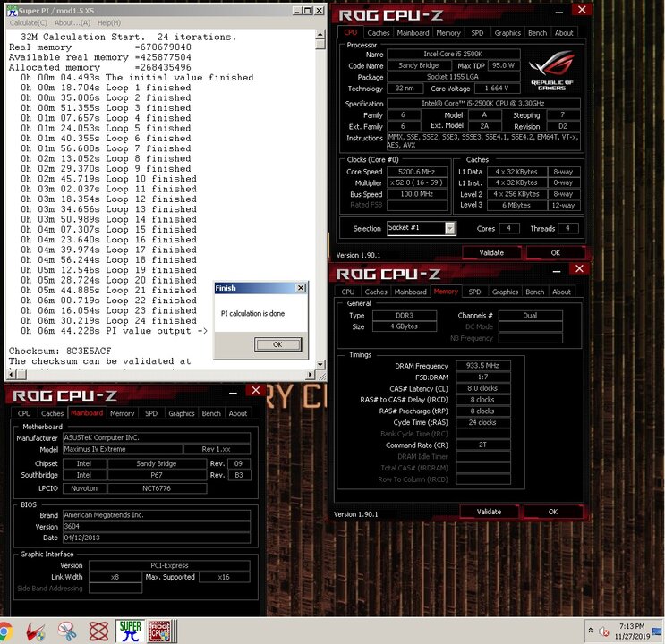Open the Chrome icon in the taskbar
The width and height of the screenshot is (665, 644).
point(5,631)
